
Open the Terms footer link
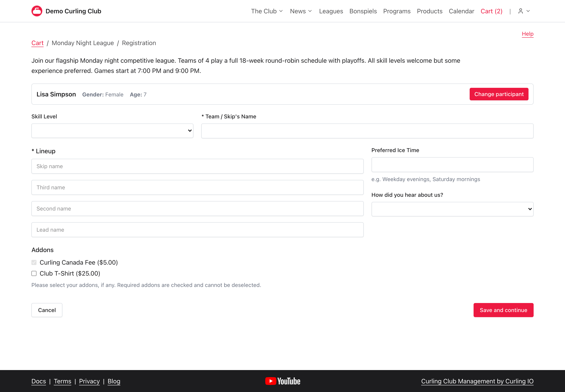(x=62, y=381)
